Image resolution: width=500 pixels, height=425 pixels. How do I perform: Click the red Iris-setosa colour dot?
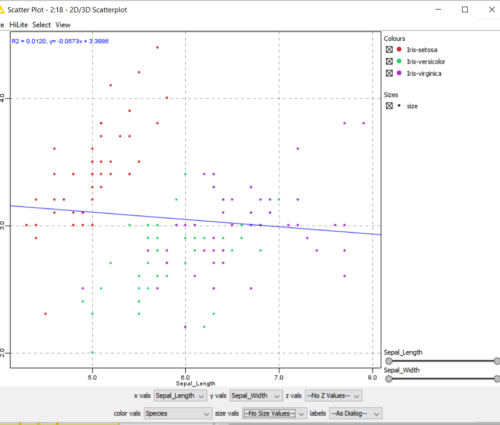click(x=399, y=49)
